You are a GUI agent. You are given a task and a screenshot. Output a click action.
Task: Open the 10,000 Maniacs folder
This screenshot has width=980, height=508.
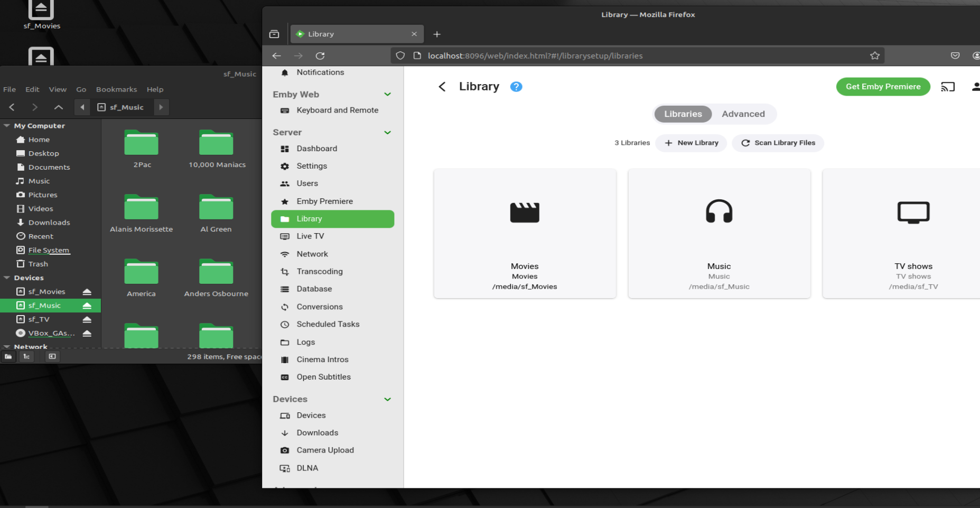[x=217, y=149]
